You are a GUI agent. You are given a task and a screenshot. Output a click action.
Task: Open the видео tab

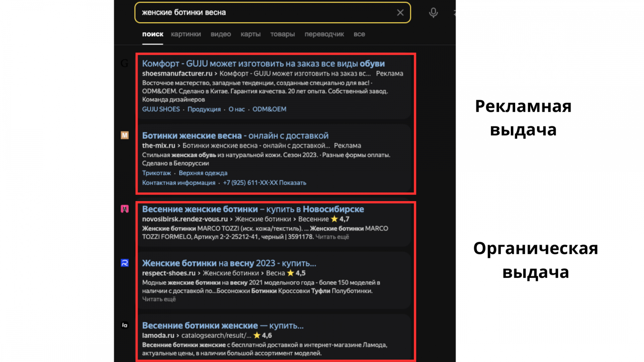tap(221, 34)
